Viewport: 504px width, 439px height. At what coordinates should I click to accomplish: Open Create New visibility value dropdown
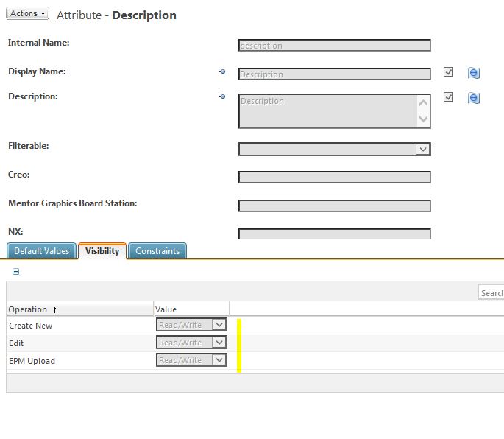191,324
